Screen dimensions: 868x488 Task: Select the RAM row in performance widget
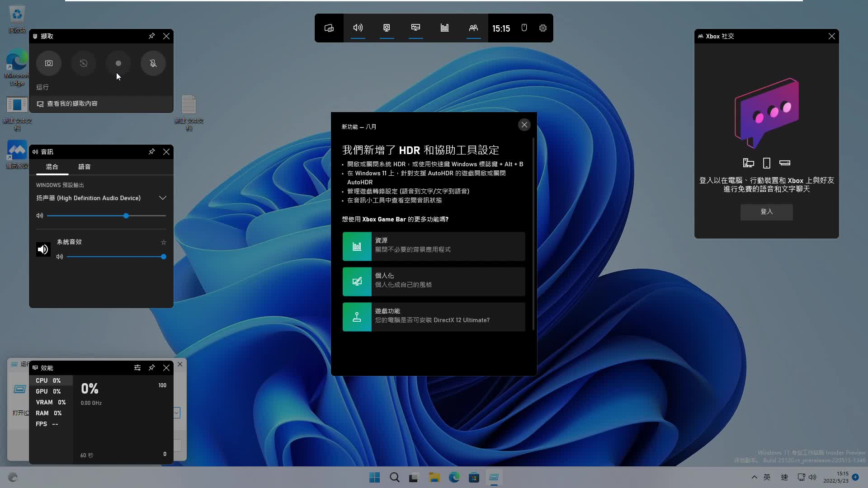click(51, 413)
